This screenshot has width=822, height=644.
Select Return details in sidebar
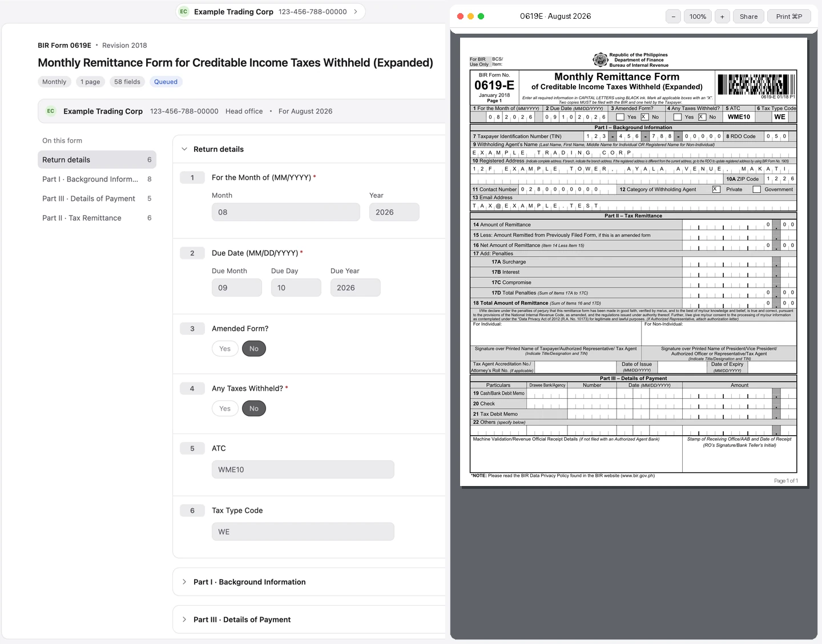coord(97,160)
